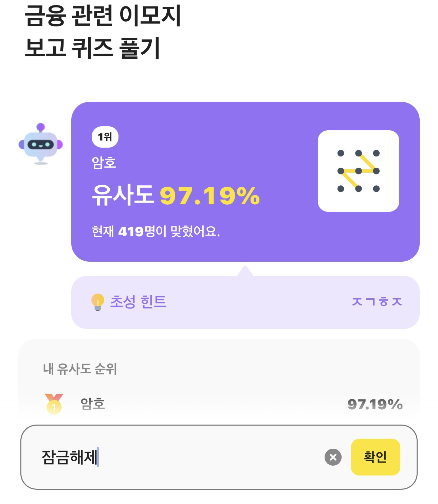Open the 내 유사도 순위 heading
Image resolution: width=438 pixels, height=504 pixels.
(x=80, y=369)
